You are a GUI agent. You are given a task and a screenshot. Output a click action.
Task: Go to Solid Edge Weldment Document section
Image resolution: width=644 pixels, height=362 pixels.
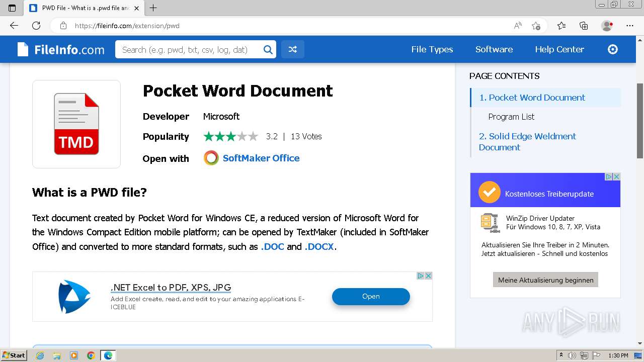527,142
